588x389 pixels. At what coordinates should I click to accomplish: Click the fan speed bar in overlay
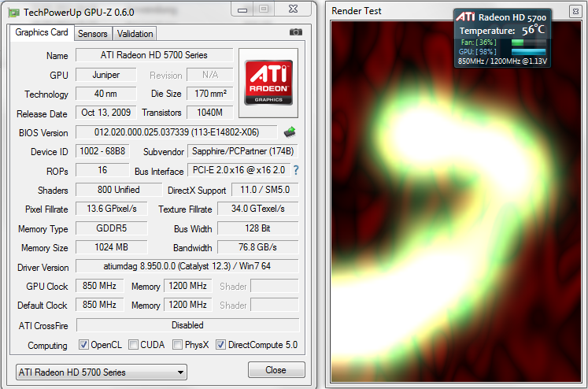[x=528, y=43]
